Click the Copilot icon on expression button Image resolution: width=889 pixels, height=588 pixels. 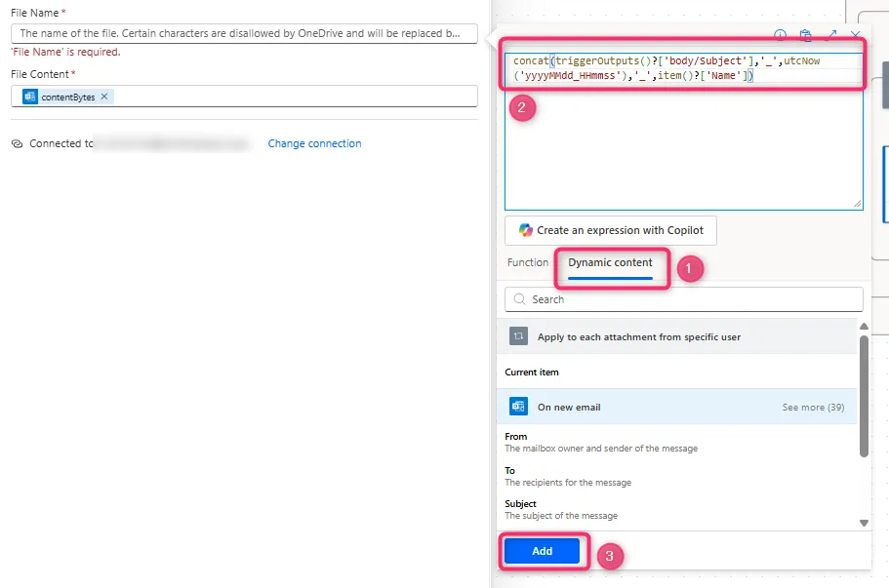tap(526, 230)
